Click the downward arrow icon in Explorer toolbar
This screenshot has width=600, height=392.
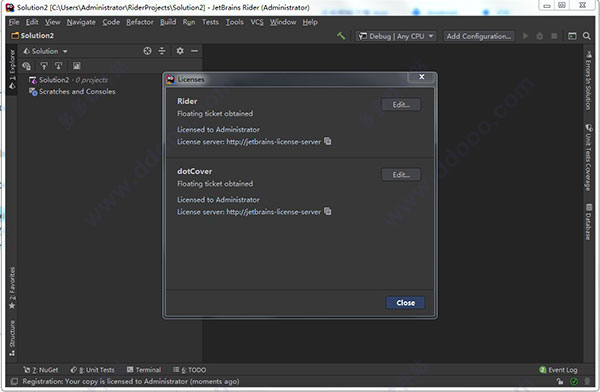coord(59,66)
